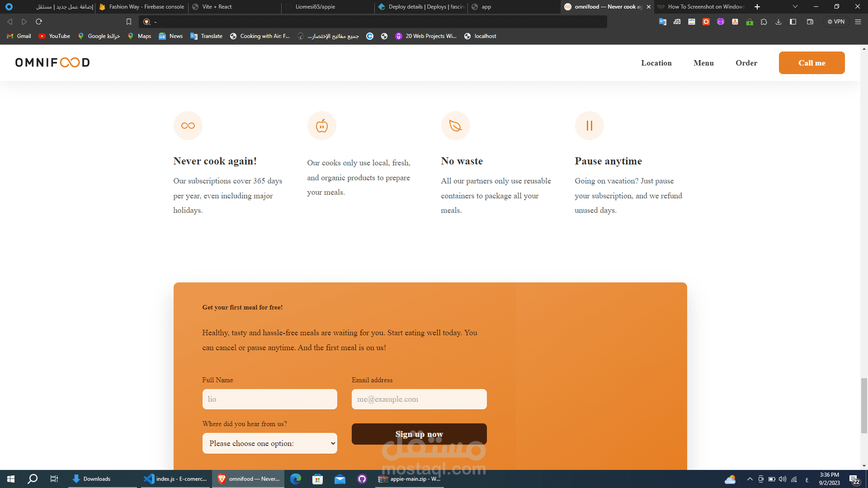Expand hidden system tray icons
The height and width of the screenshot is (488, 868).
point(750,479)
